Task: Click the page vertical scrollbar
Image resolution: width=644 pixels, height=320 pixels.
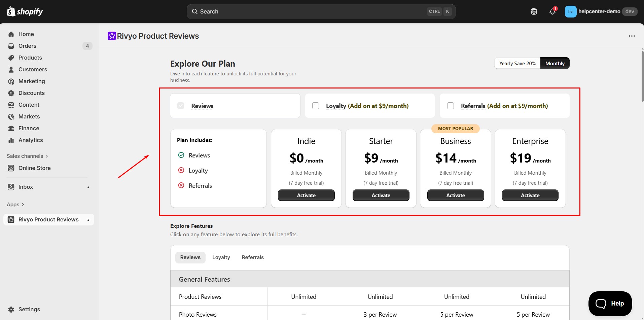Action: point(642,76)
